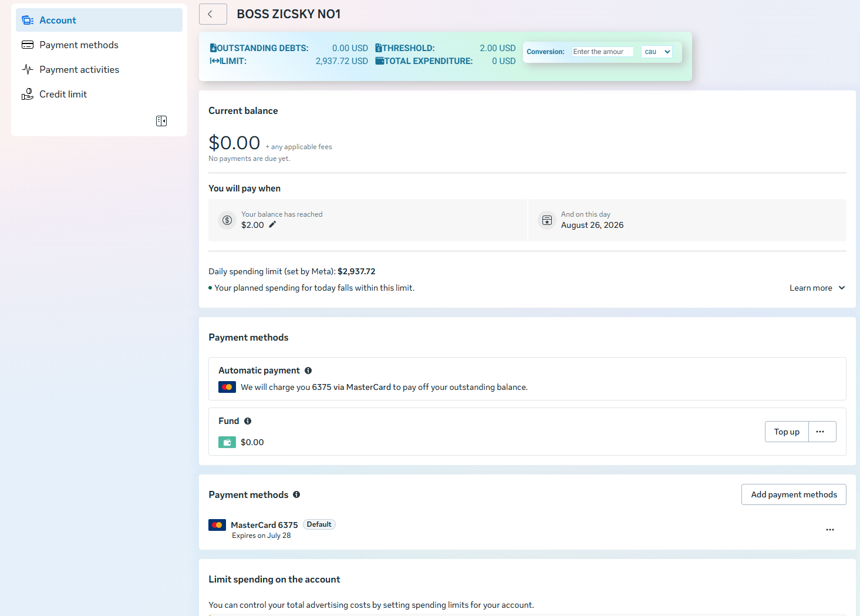Show the Fund info tooltip icon
The width and height of the screenshot is (860, 616).
[248, 421]
